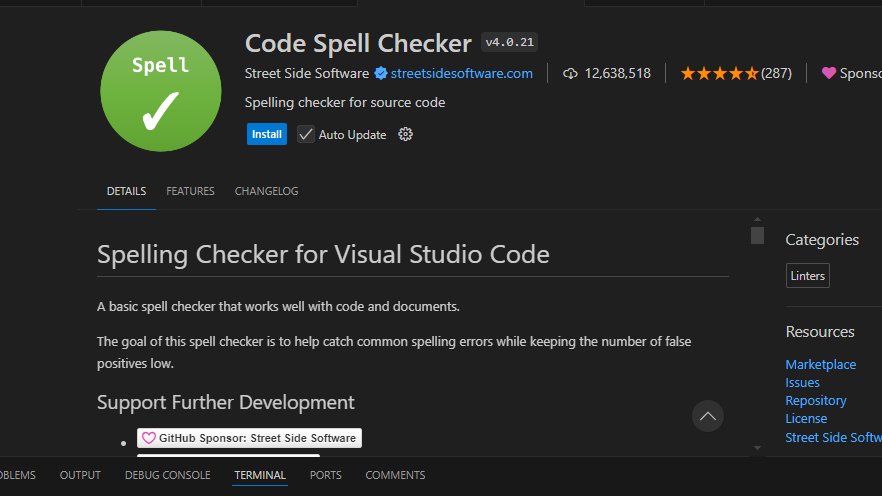Click the green Spell extension logo
The width and height of the screenshot is (882, 496).
(161, 91)
